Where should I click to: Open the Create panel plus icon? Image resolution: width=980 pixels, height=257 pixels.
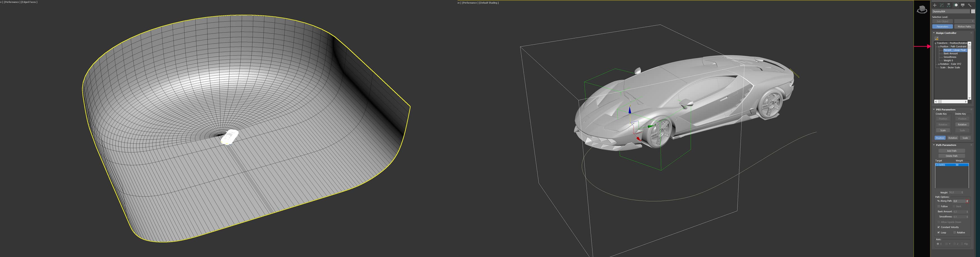pyautogui.click(x=935, y=5)
